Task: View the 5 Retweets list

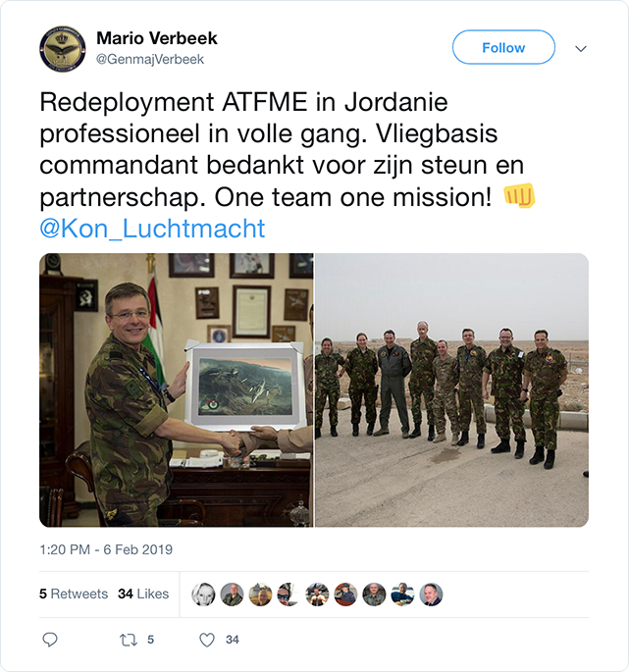Action: 74,594
